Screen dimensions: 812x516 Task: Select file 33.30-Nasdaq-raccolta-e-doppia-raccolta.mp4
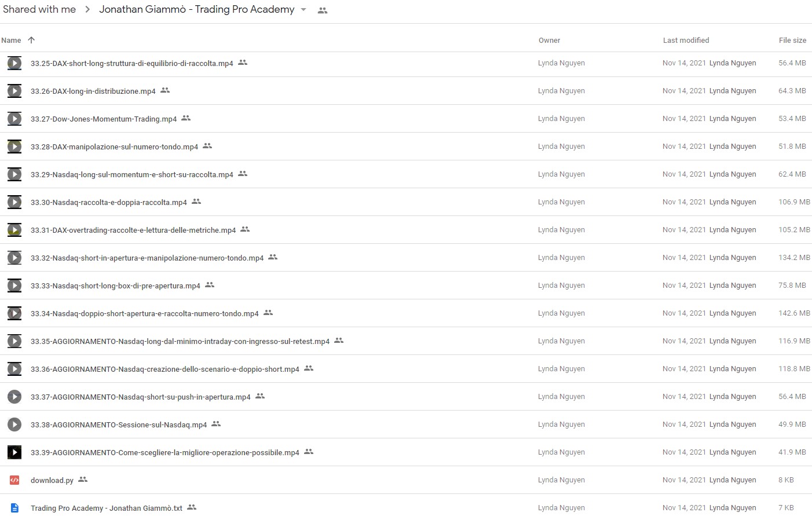109,203
